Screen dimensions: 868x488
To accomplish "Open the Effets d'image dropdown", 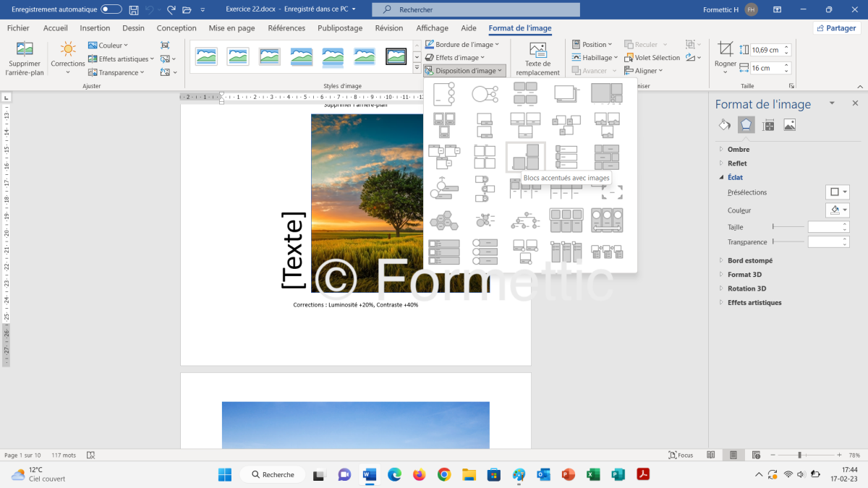I will click(456, 58).
